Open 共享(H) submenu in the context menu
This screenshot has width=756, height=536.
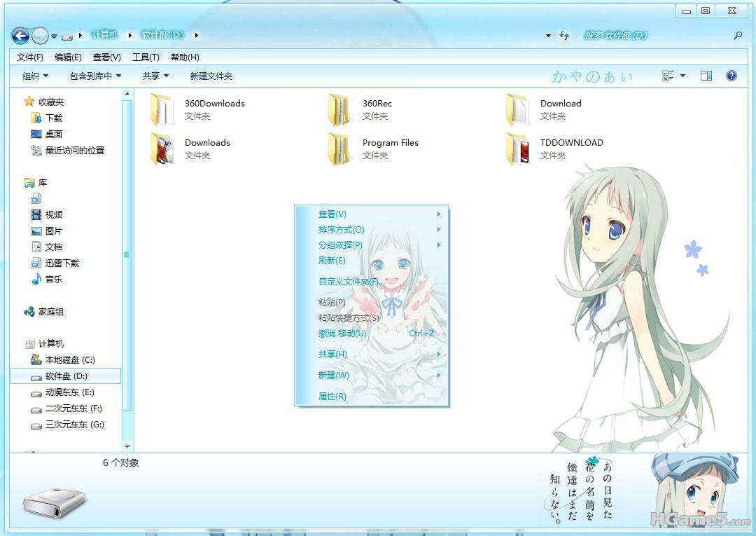[x=372, y=354]
